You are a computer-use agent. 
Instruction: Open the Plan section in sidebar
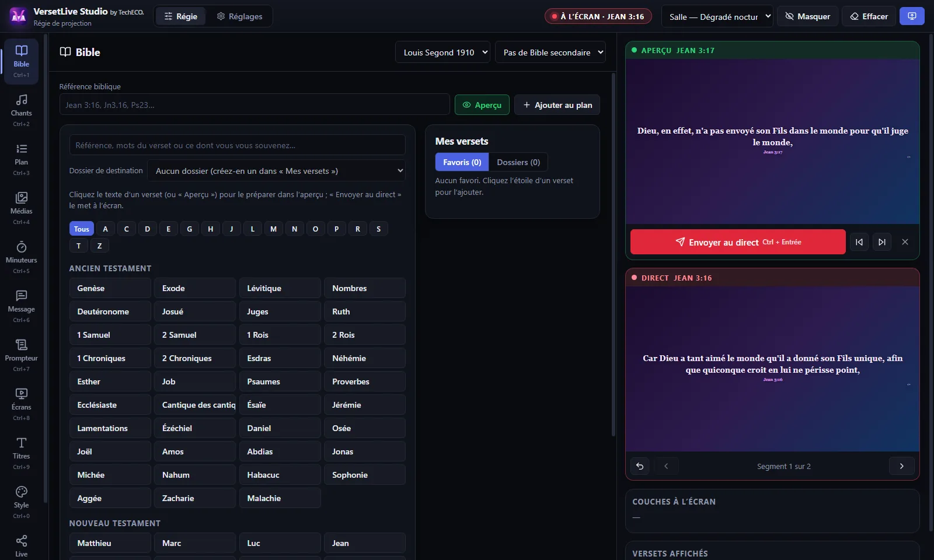pos(21,159)
